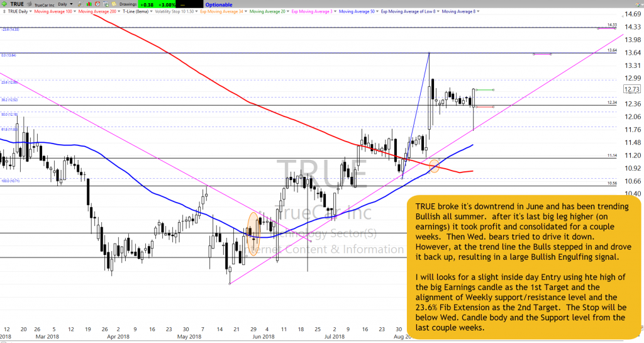The height and width of the screenshot is (343, 644).
Task: Click the TRUE ticker symbol field
Action: point(17,4)
